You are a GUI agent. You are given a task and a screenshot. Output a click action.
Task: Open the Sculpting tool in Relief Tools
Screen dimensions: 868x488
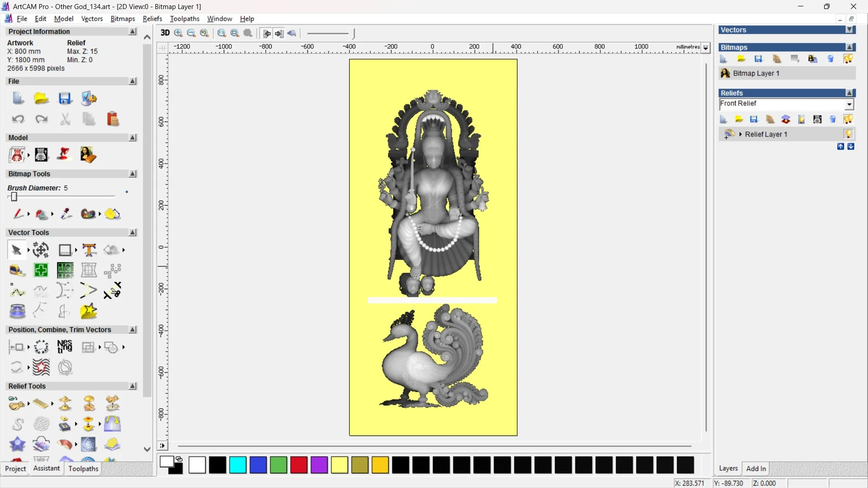click(x=17, y=404)
